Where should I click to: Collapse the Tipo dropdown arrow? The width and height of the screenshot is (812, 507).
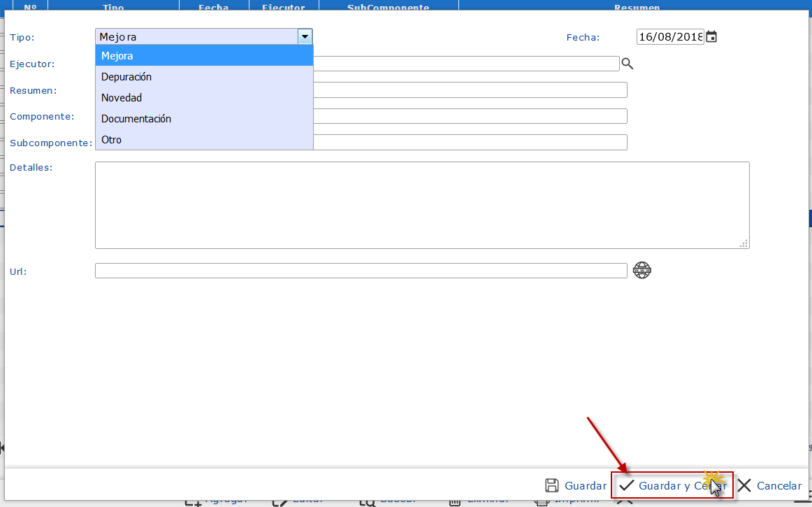(x=305, y=37)
